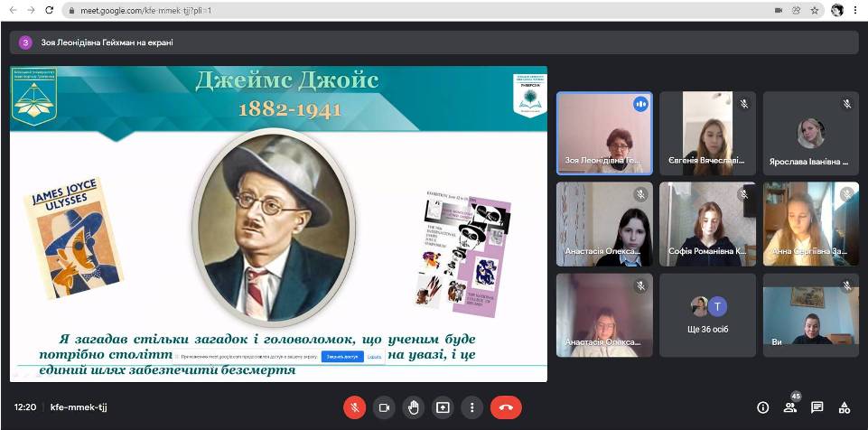The width and height of the screenshot is (868, 430).
Task: Leave the call with the red hang-up button
Action: (506, 407)
